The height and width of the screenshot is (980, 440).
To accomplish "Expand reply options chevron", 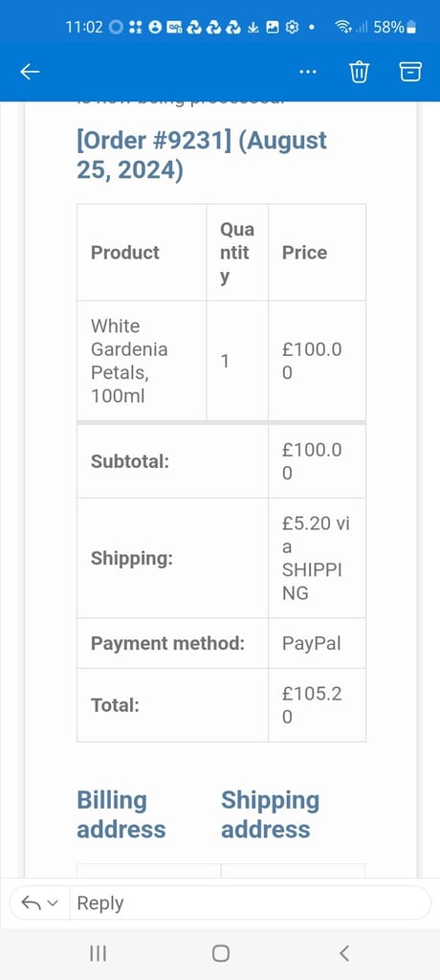I will click(53, 903).
